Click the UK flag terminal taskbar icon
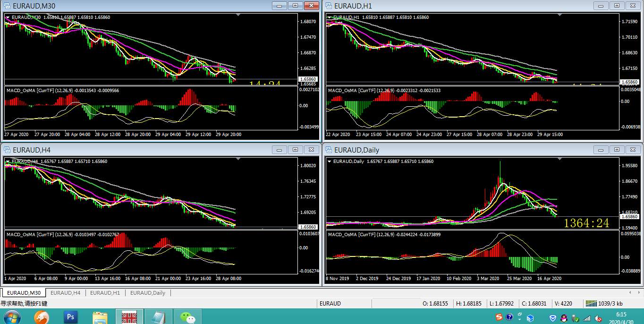 tap(129, 317)
